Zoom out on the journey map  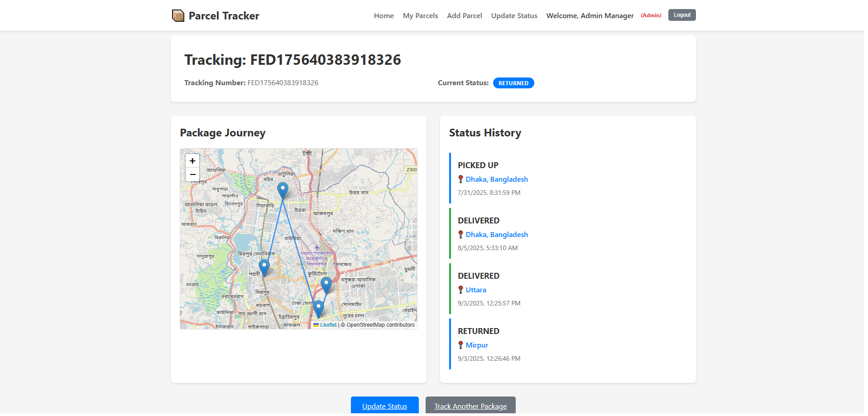(x=192, y=174)
